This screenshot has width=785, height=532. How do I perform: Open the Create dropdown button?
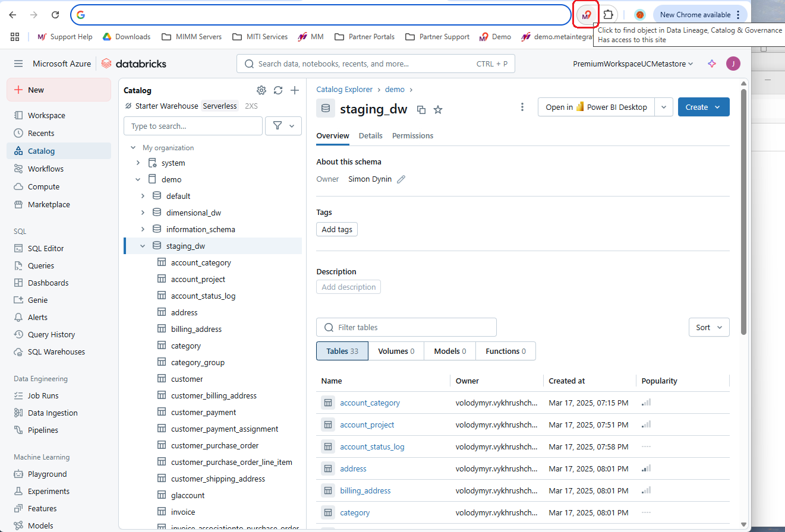pos(703,107)
